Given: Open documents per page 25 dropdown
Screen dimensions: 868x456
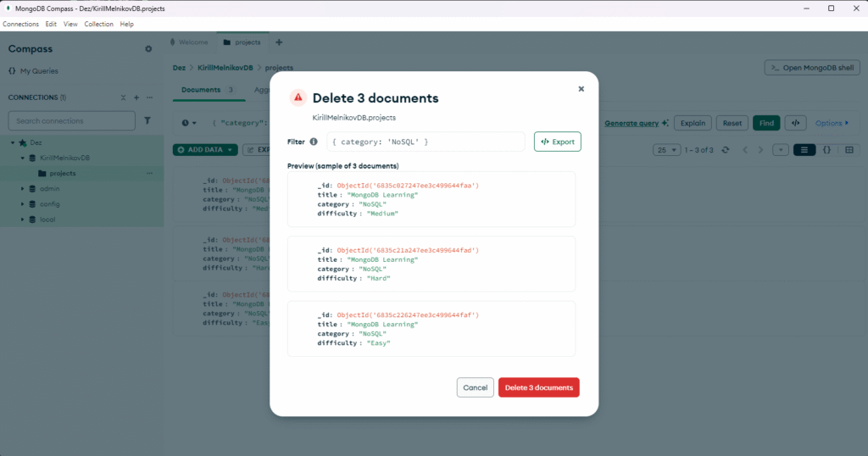Looking at the screenshot, I should pyautogui.click(x=666, y=150).
